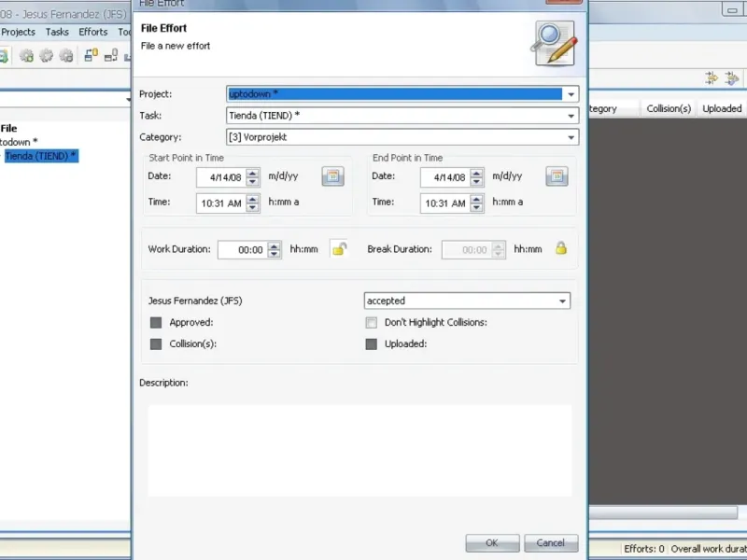Click first task-tree toolbar icon after gears

[x=91, y=55]
